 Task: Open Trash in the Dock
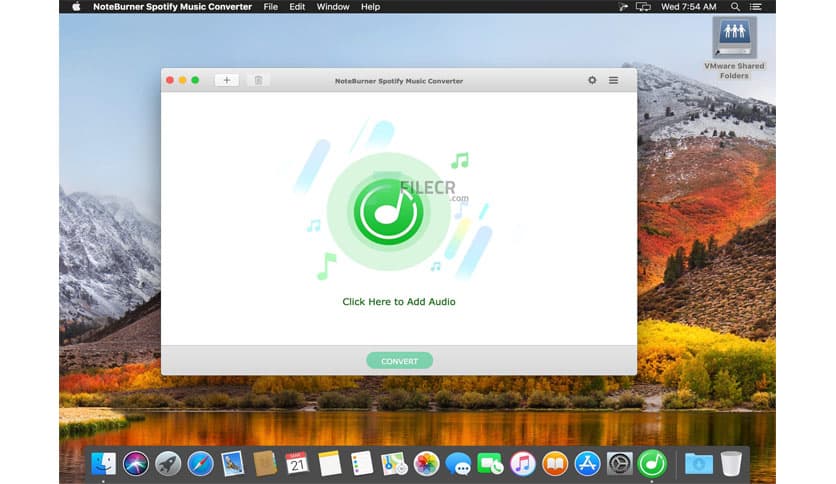tap(731, 464)
